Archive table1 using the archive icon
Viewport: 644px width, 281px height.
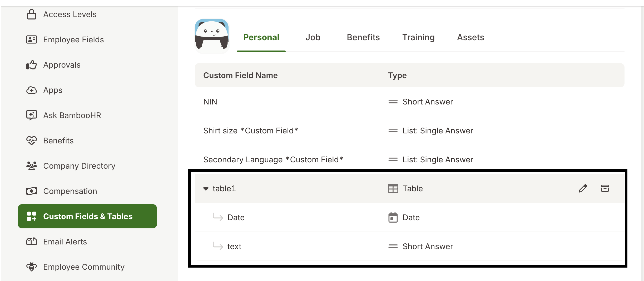(605, 188)
